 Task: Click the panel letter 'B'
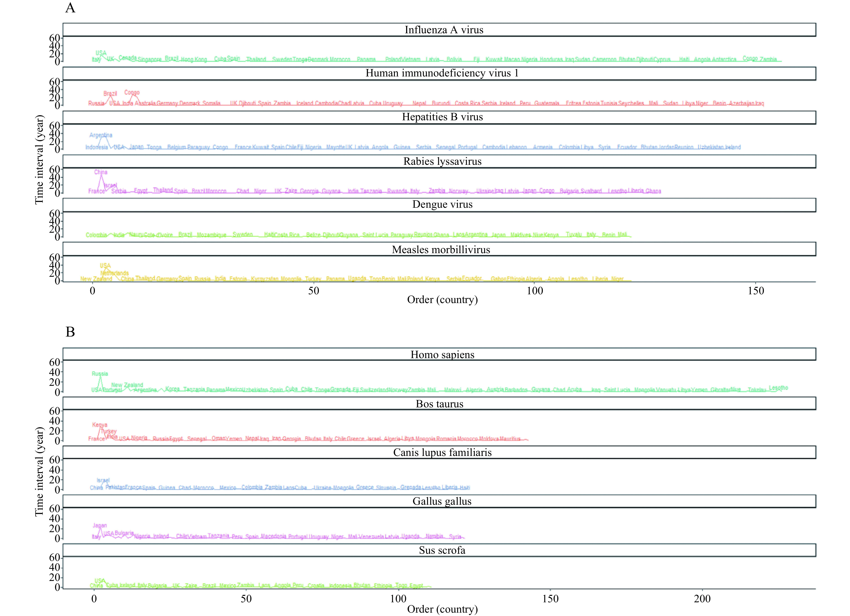(x=70, y=332)
